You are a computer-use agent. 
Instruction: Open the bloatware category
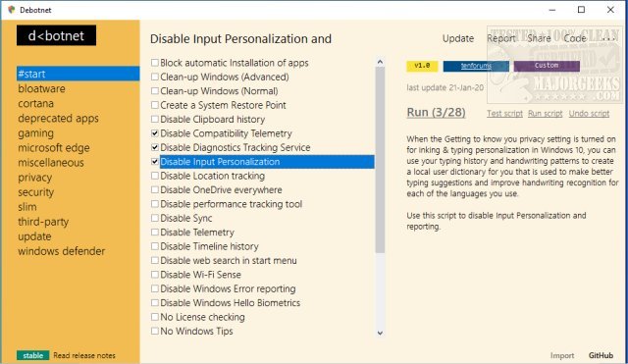click(41, 88)
